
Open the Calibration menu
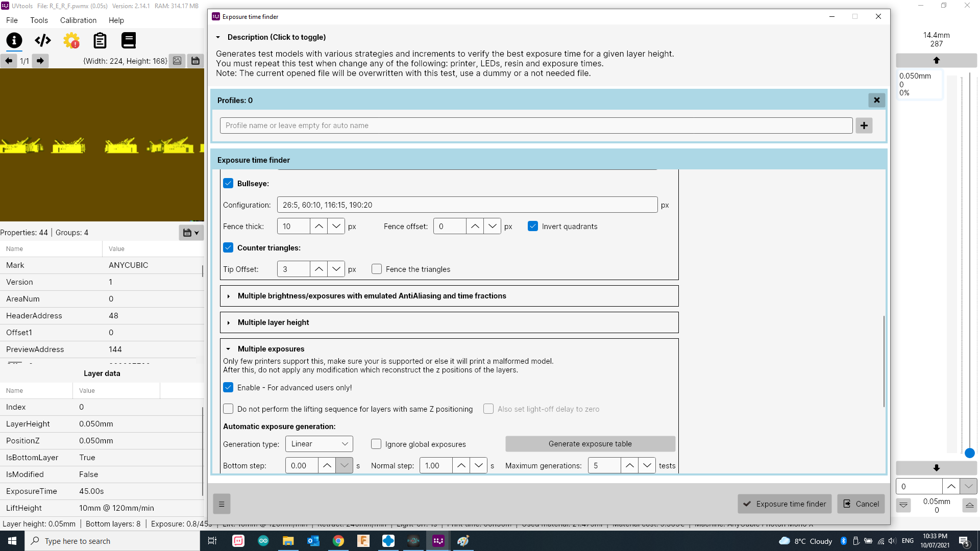pos(78,20)
